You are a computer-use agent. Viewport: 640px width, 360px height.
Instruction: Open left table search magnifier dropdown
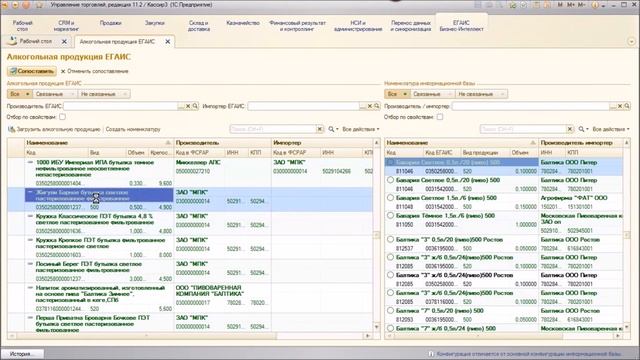(333, 129)
